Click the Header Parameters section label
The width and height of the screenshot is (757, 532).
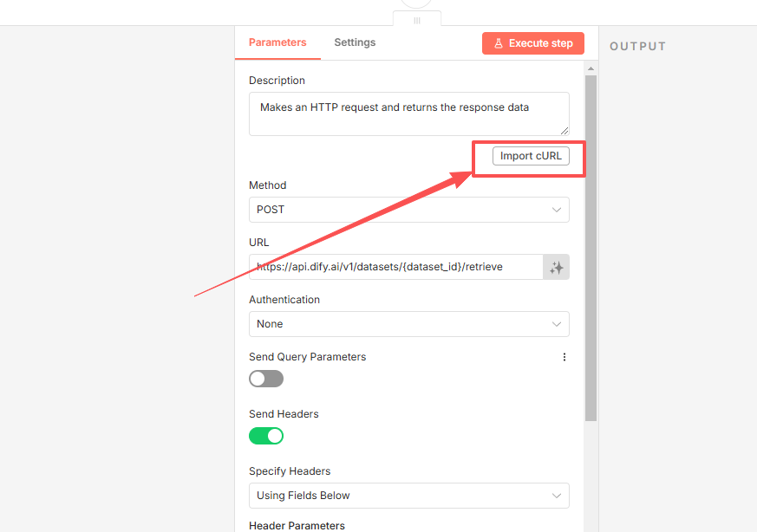(x=297, y=525)
